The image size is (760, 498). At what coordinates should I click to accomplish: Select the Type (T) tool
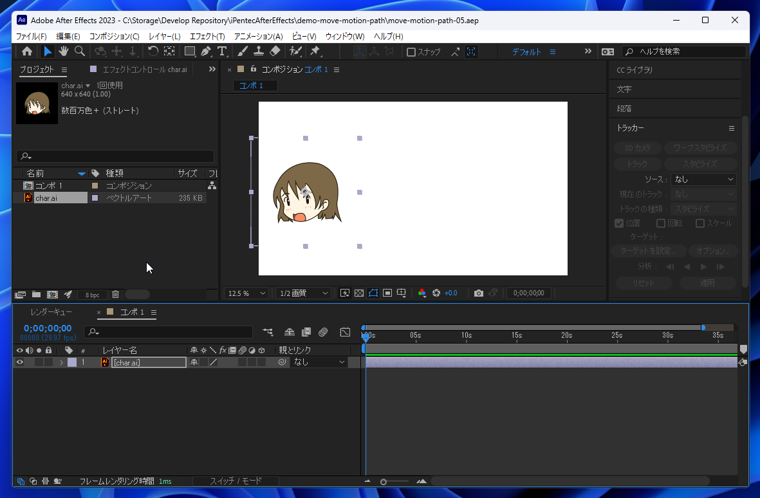click(x=222, y=52)
